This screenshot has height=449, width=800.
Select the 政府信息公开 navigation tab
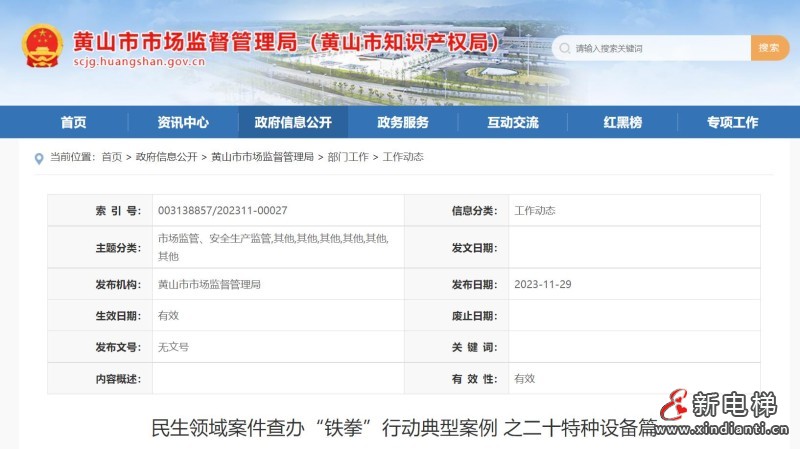tap(293, 123)
